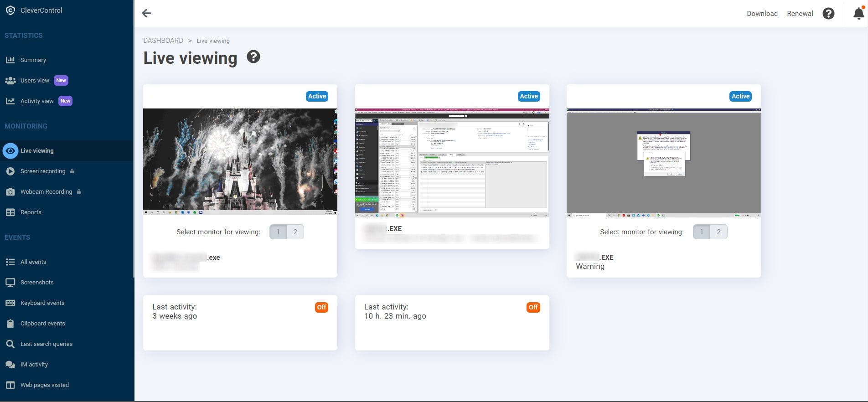The width and height of the screenshot is (868, 402).
Task: Click 'Last activity: 3 weeks ago' card text
Action: 175,311
